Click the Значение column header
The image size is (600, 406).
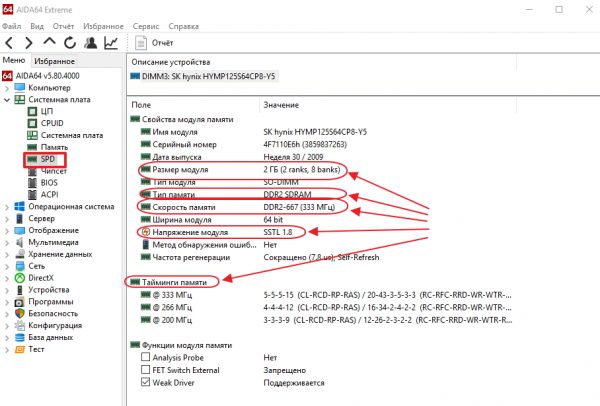point(281,104)
